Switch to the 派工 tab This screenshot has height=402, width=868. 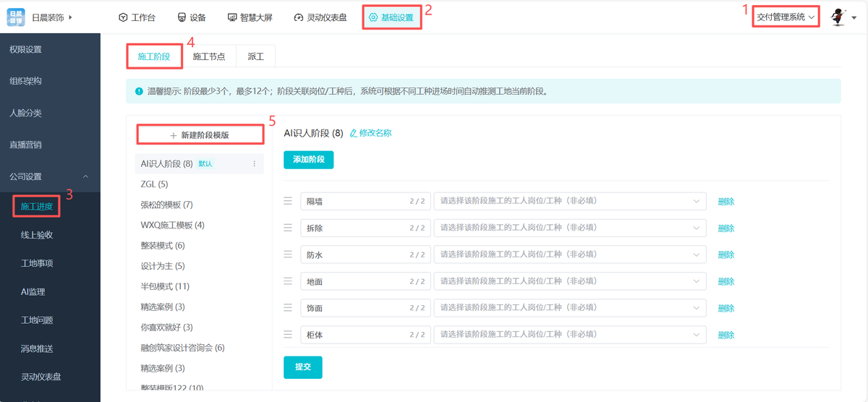(x=255, y=56)
